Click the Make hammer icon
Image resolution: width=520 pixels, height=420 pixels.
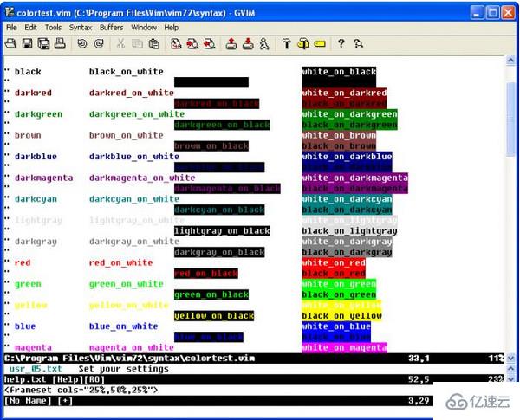point(287,44)
